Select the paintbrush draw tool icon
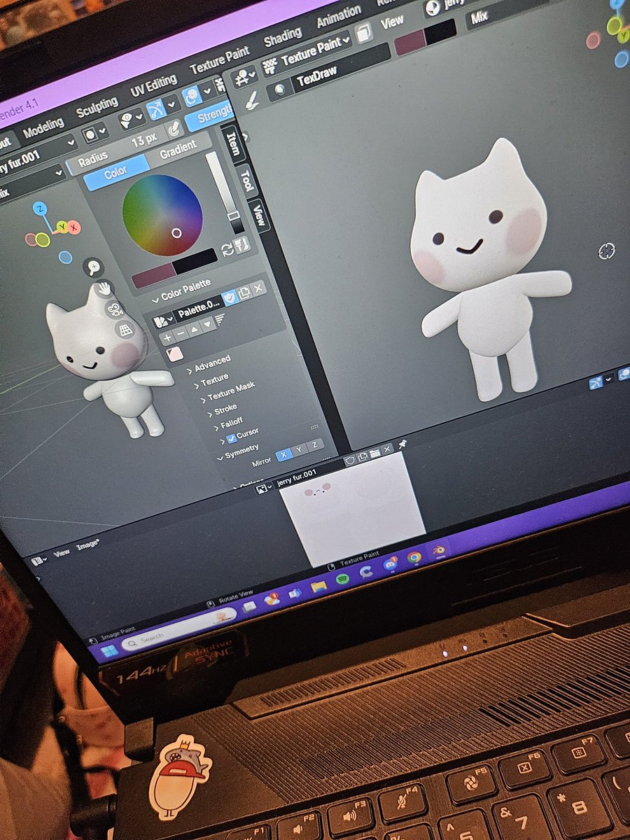 (252, 101)
